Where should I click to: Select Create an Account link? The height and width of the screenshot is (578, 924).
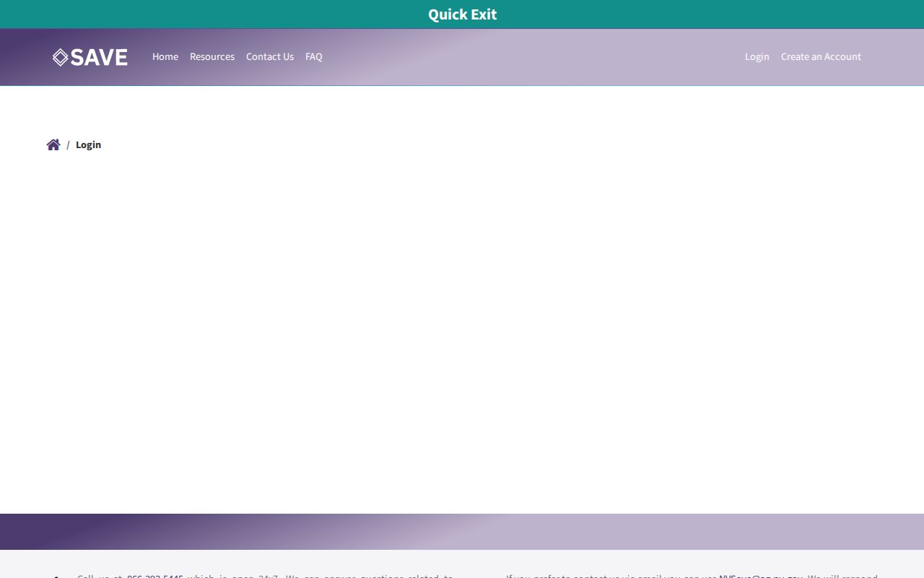821,56
